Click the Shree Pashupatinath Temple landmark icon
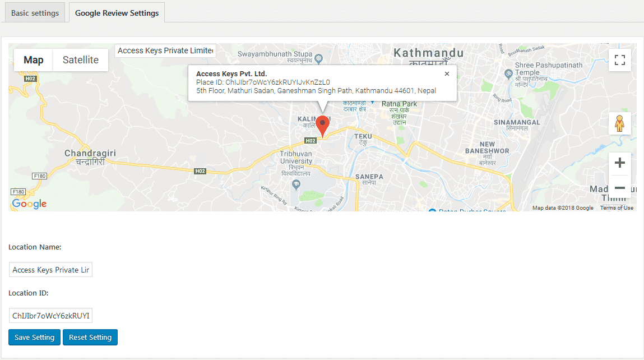The image size is (644, 360). pos(508,73)
